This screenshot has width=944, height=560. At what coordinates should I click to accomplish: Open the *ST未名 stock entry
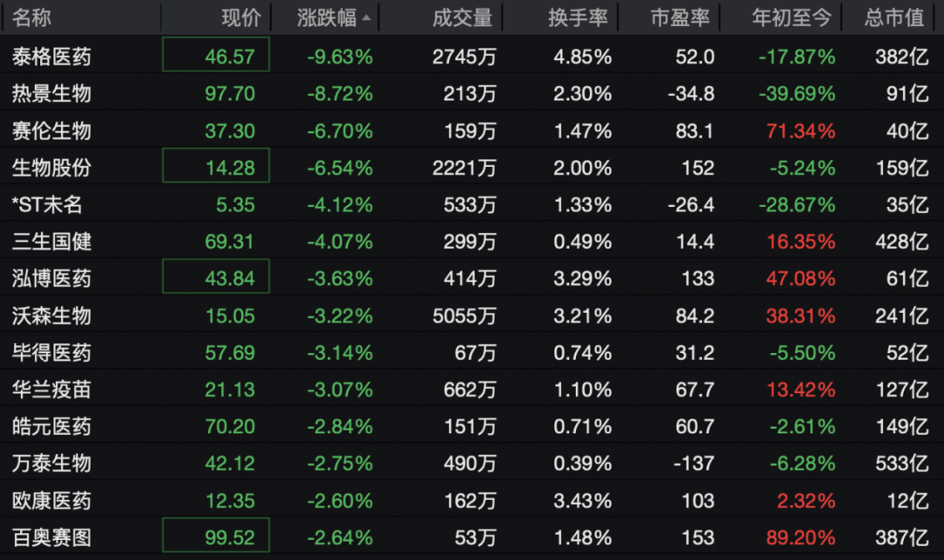point(472,204)
